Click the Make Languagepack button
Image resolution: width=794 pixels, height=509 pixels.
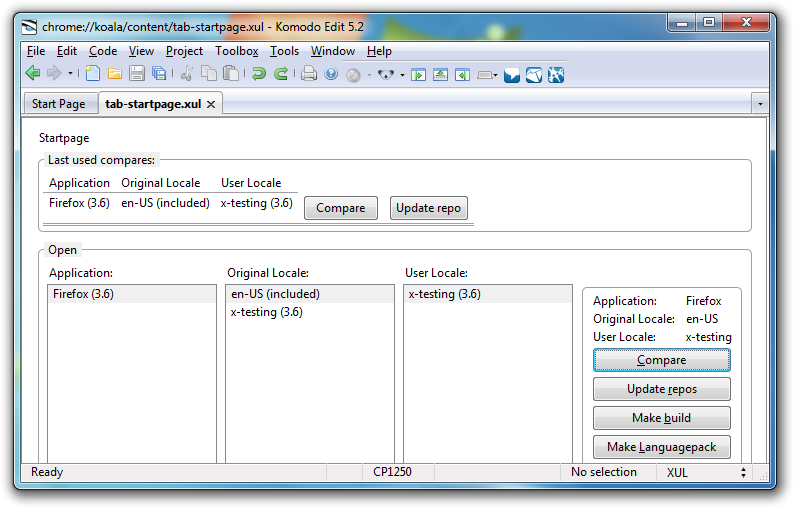[662, 447]
